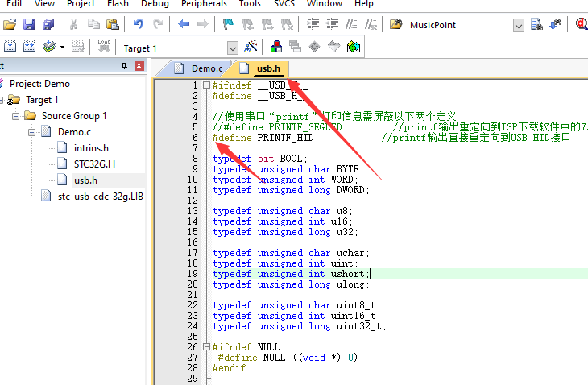Click the Undo arrow icon

(138, 25)
